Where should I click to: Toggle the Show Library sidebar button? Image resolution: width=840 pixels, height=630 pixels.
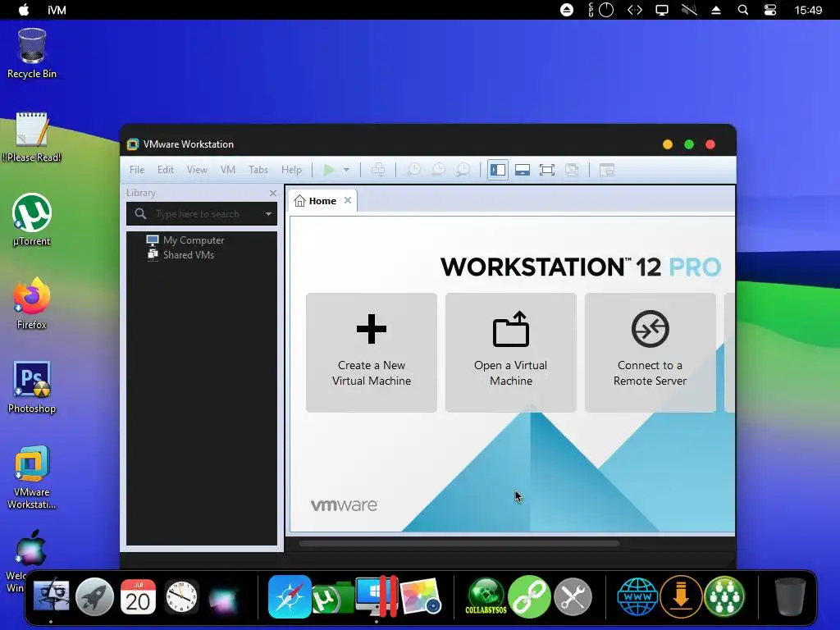point(498,170)
